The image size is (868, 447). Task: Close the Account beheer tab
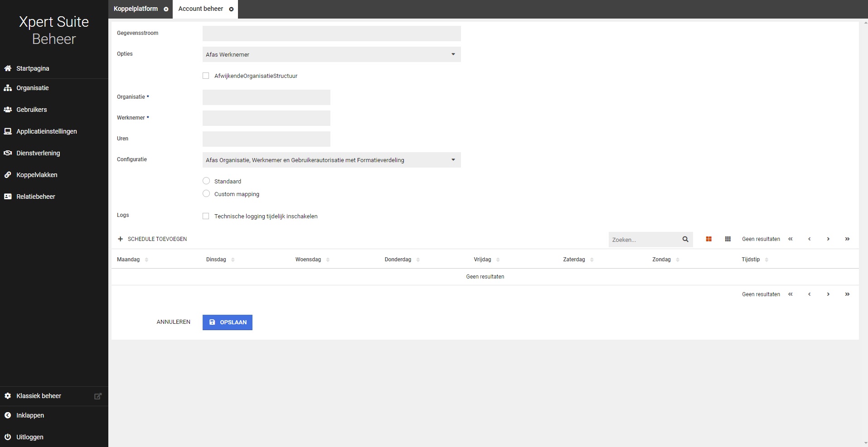[231, 9]
